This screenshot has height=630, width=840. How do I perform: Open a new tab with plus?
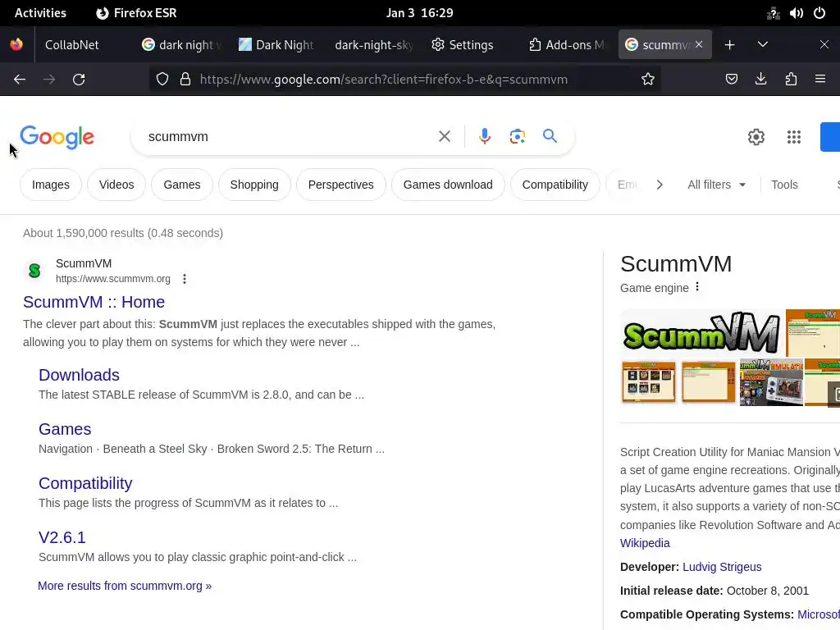coord(729,45)
